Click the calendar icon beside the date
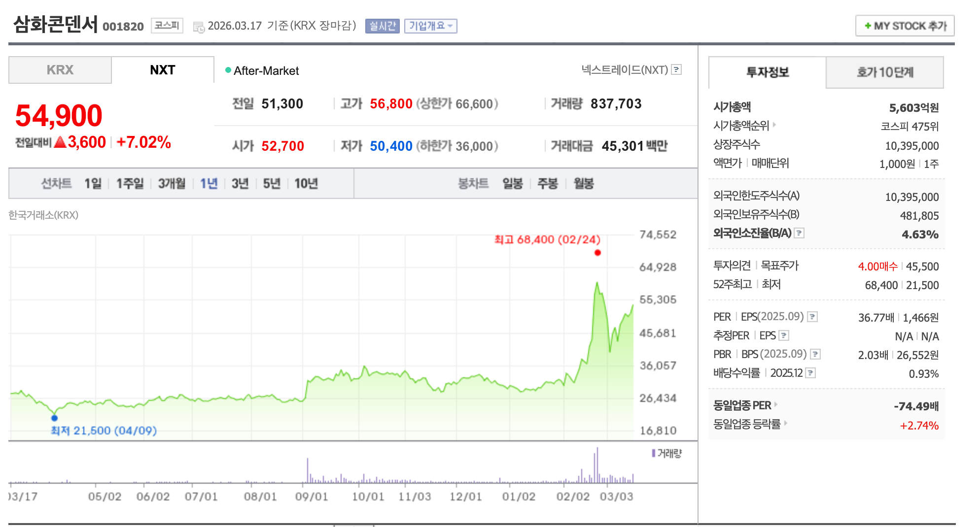 click(199, 28)
